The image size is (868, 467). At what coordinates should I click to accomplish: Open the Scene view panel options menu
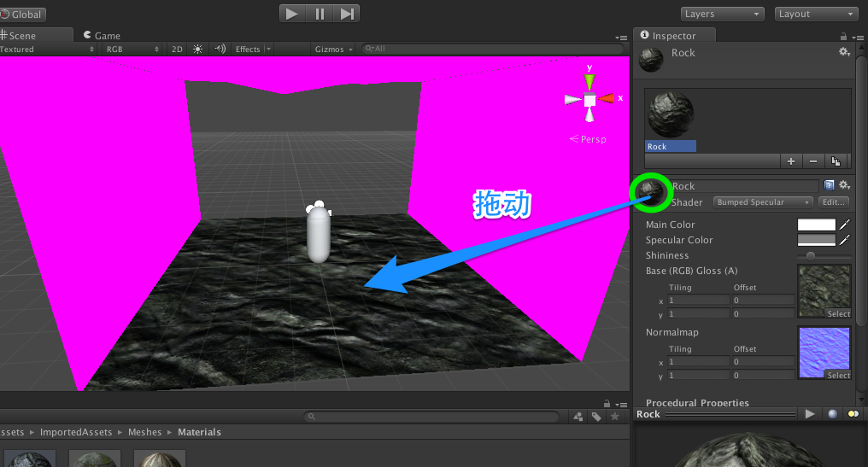[621, 38]
